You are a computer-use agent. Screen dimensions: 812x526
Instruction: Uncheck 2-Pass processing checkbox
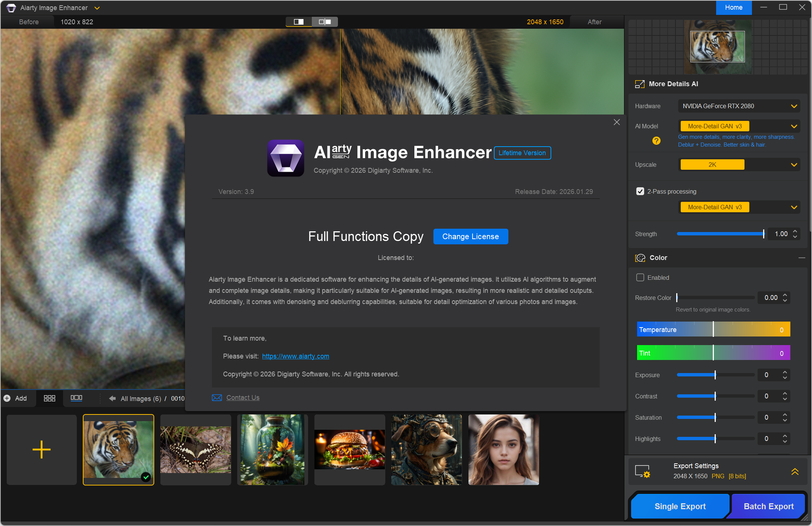point(640,191)
